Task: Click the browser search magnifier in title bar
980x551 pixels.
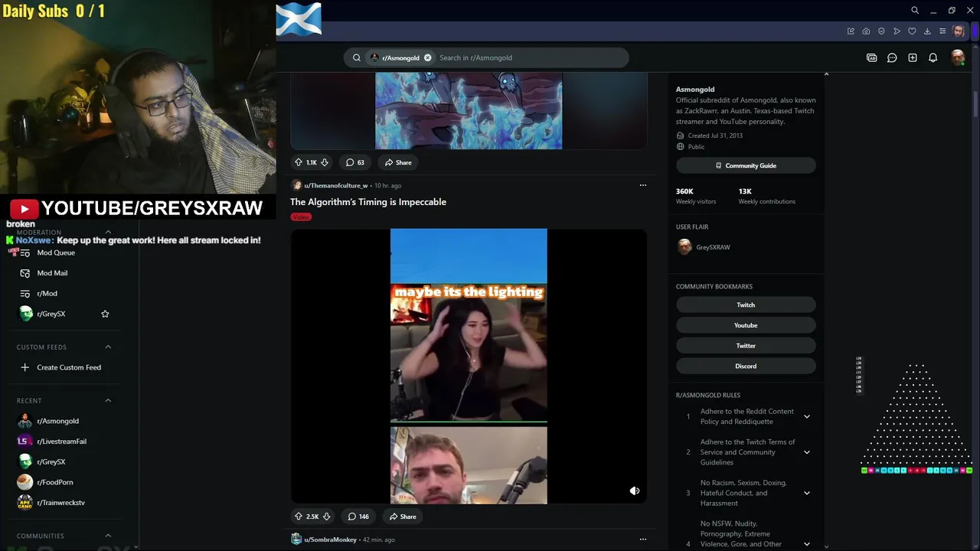Action: (x=915, y=11)
